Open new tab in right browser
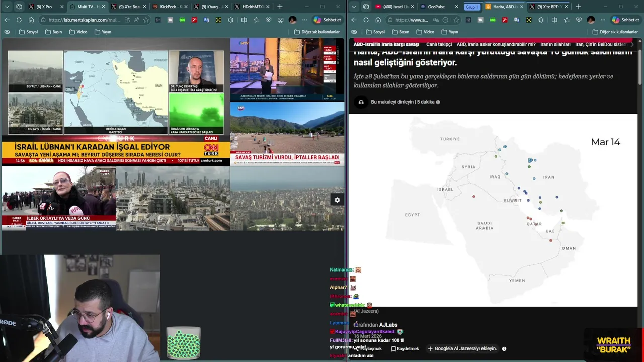 tap(578, 7)
